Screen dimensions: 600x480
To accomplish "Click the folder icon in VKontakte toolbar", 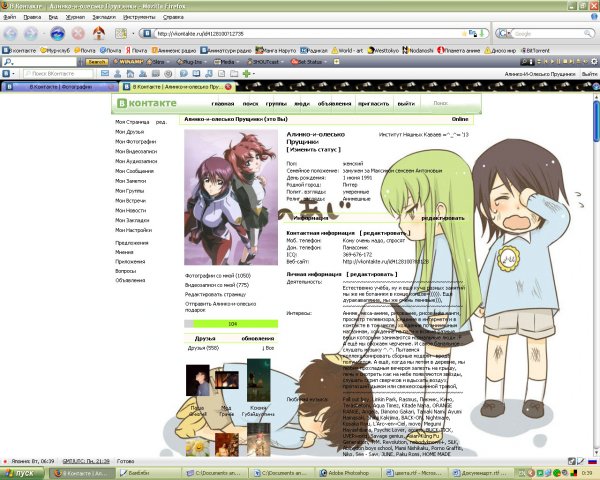I will 234,73.
